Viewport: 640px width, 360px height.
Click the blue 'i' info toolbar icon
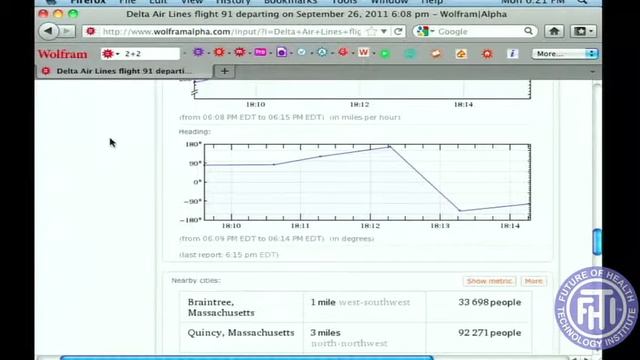[513, 53]
